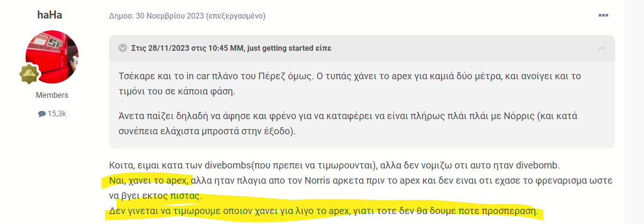Image resolution: width=644 pixels, height=224 pixels.
Task: Click the highlighted words "εκτος πιστας"
Action: 175,196
